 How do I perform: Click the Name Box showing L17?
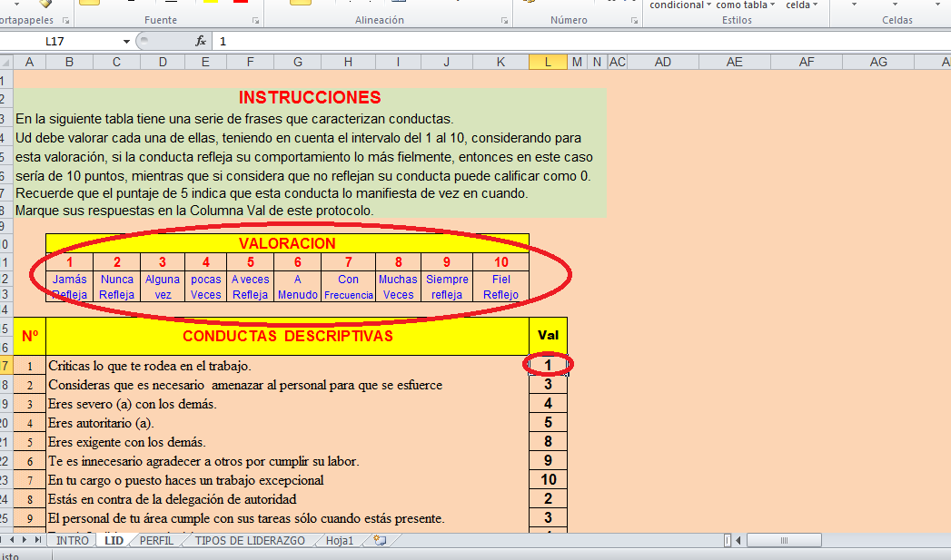click(x=68, y=41)
